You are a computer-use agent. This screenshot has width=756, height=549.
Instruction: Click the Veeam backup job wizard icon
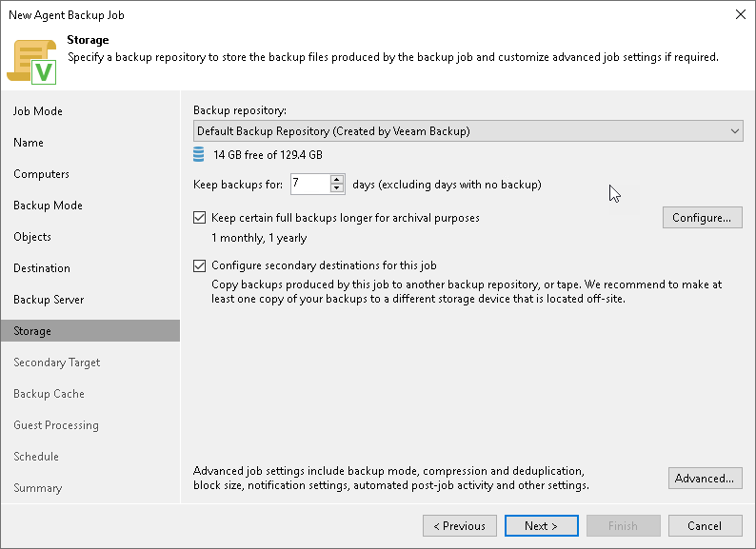coord(31,62)
